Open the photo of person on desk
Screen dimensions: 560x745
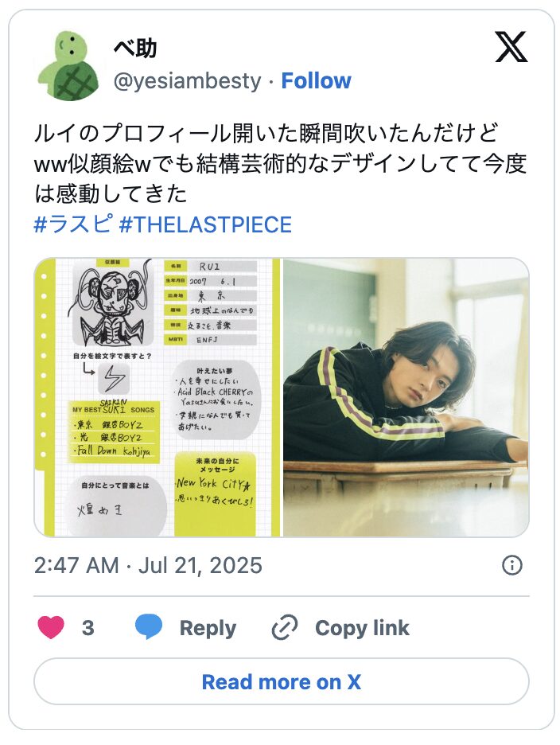[406, 397]
